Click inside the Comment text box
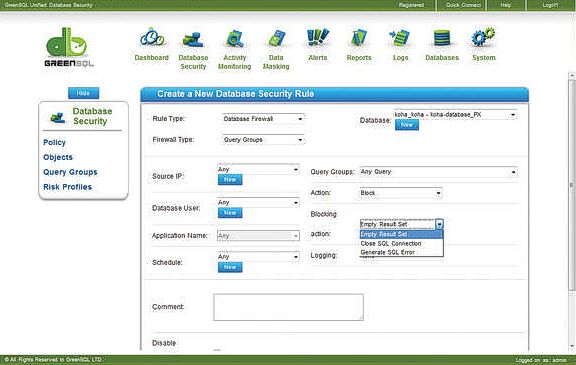 288,307
